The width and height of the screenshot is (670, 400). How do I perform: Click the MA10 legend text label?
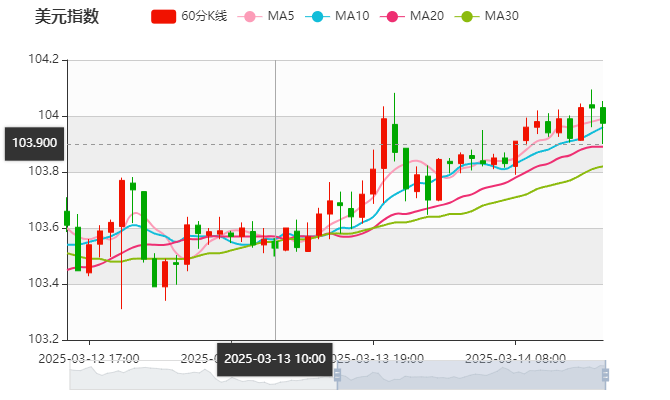351,16
